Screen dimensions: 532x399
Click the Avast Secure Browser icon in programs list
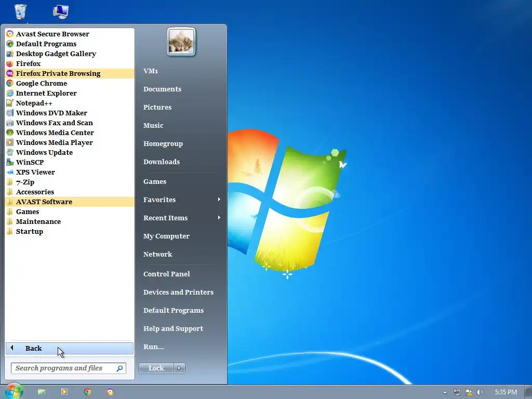[10, 34]
